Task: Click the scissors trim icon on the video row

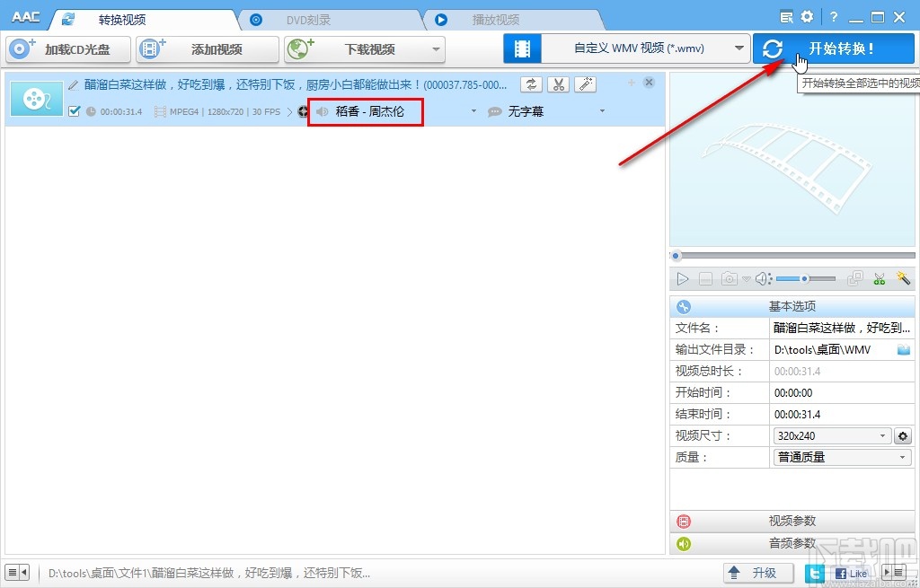Action: pyautogui.click(x=559, y=83)
